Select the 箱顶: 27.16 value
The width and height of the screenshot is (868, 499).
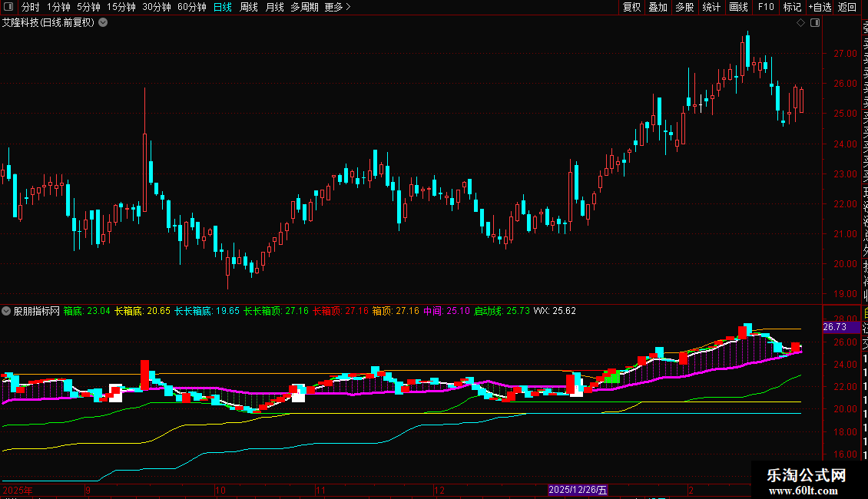396,311
